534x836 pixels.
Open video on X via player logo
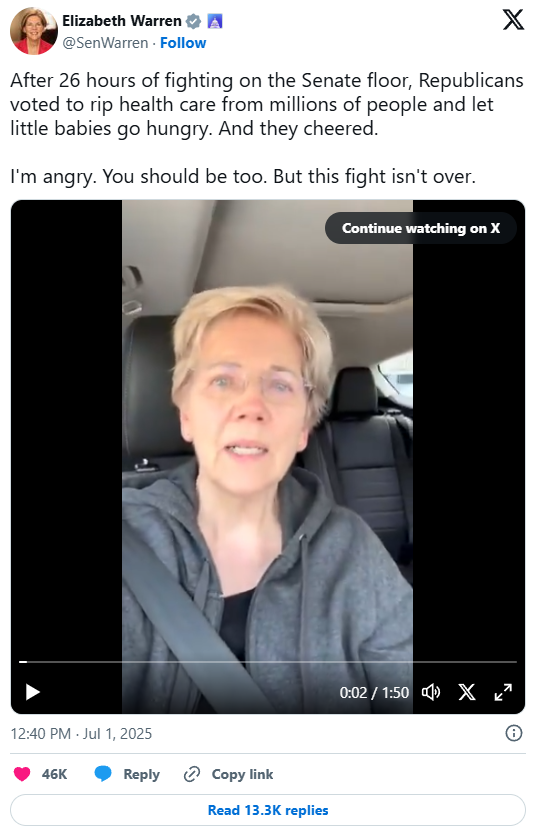pyautogui.click(x=467, y=692)
